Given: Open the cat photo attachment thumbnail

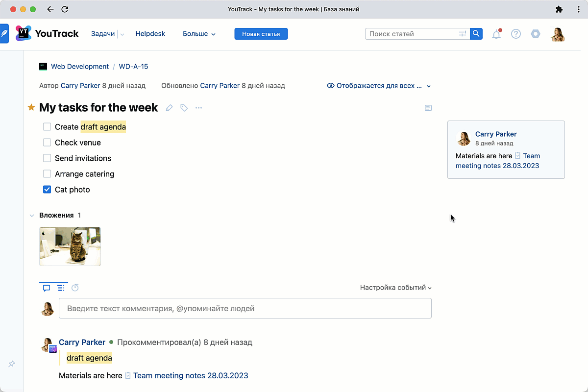Looking at the screenshot, I should point(70,246).
